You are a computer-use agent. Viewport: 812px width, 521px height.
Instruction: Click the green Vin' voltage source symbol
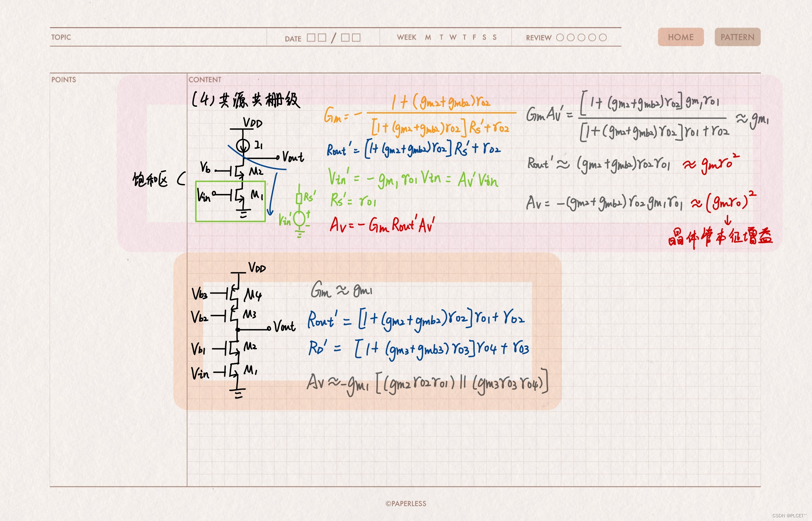(x=299, y=219)
